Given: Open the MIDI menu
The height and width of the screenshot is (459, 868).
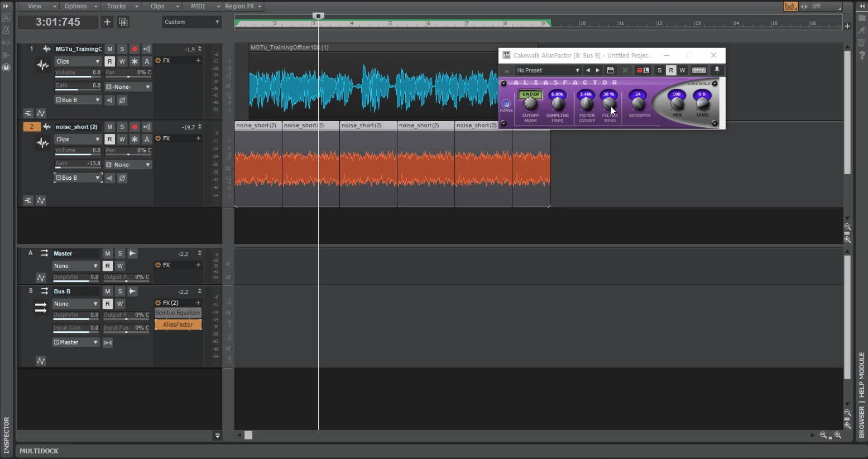Looking at the screenshot, I should [203, 6].
